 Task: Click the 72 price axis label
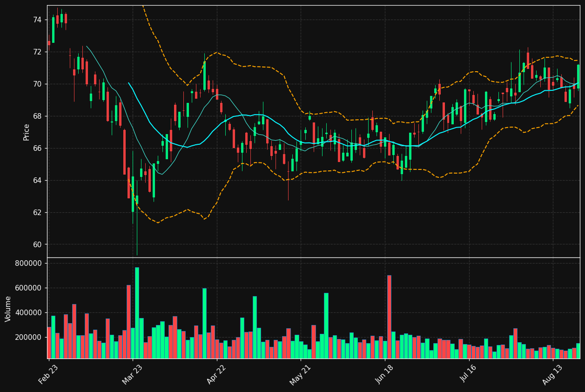coord(37,52)
